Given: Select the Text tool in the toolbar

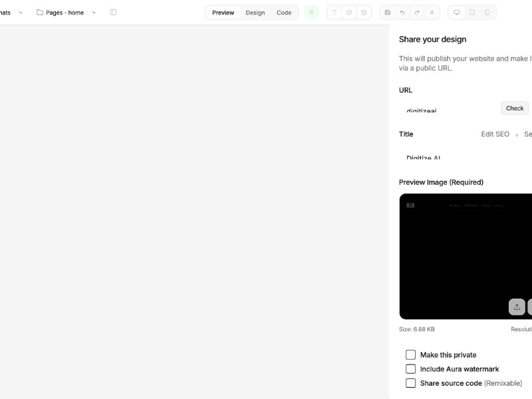Looking at the screenshot, I should tap(334, 12).
